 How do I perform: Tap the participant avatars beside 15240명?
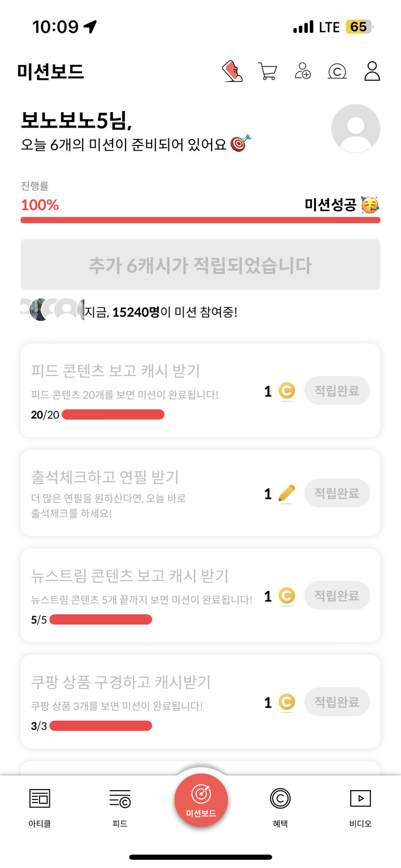coord(52,309)
